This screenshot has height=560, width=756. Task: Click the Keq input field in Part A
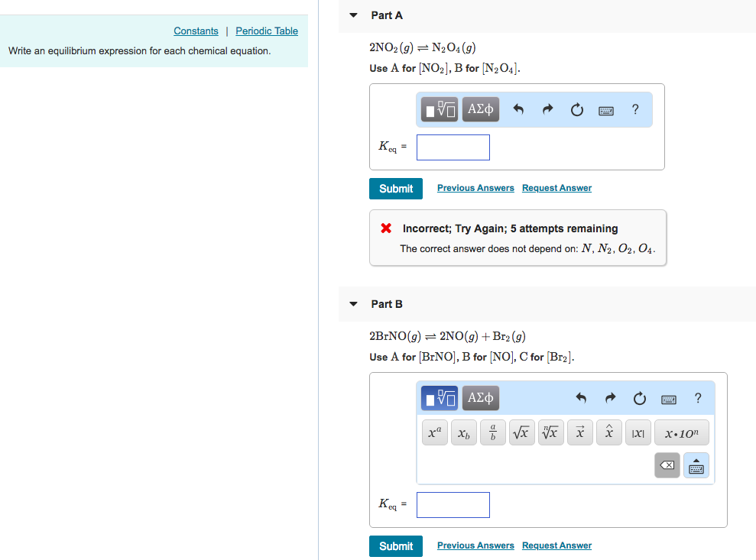point(453,147)
